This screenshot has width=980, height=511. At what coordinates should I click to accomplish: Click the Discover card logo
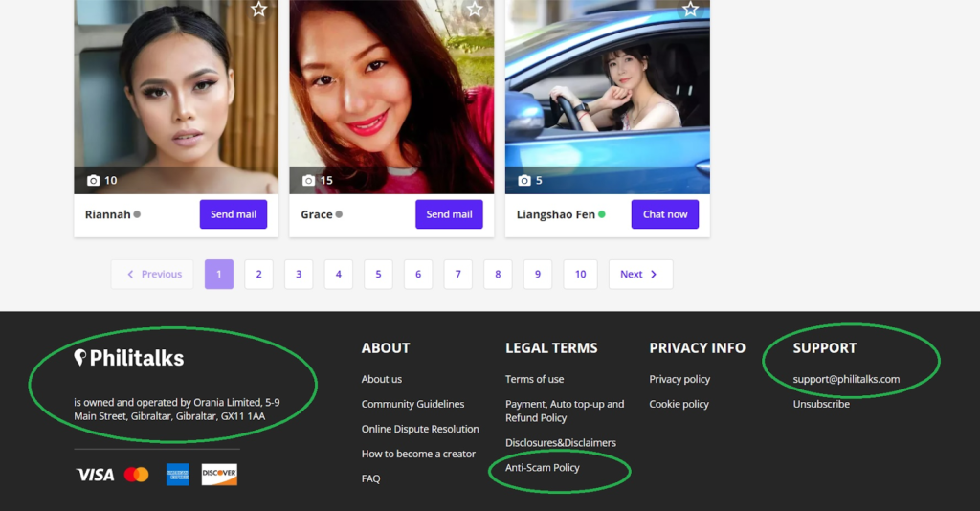219,474
